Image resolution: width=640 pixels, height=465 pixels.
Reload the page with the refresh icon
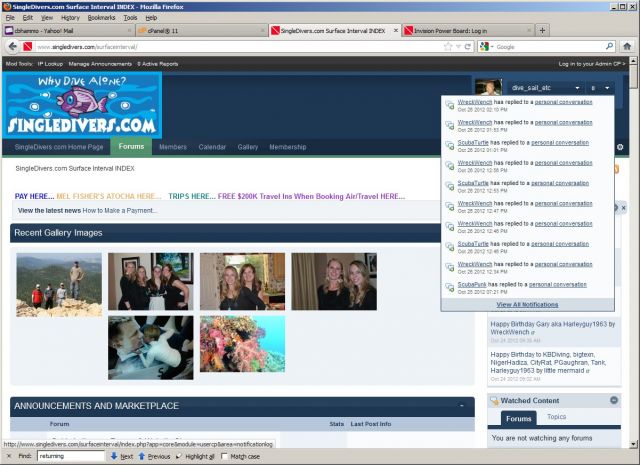(468, 47)
